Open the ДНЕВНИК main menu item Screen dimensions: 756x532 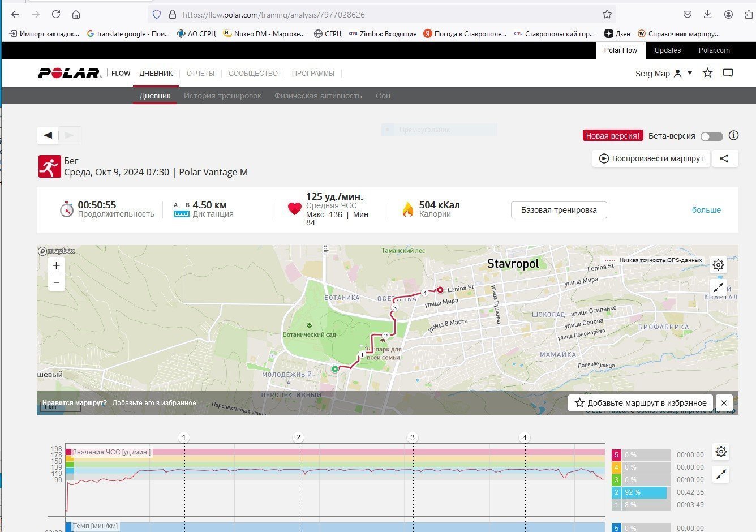156,73
